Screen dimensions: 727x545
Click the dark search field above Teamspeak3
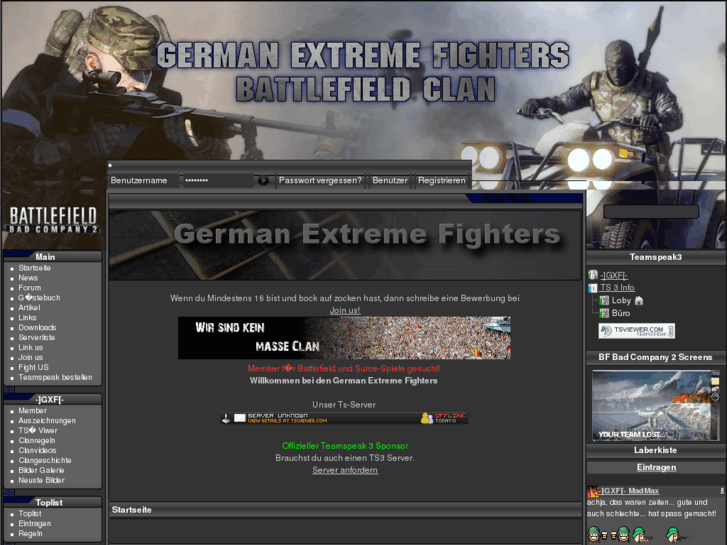coord(651,212)
